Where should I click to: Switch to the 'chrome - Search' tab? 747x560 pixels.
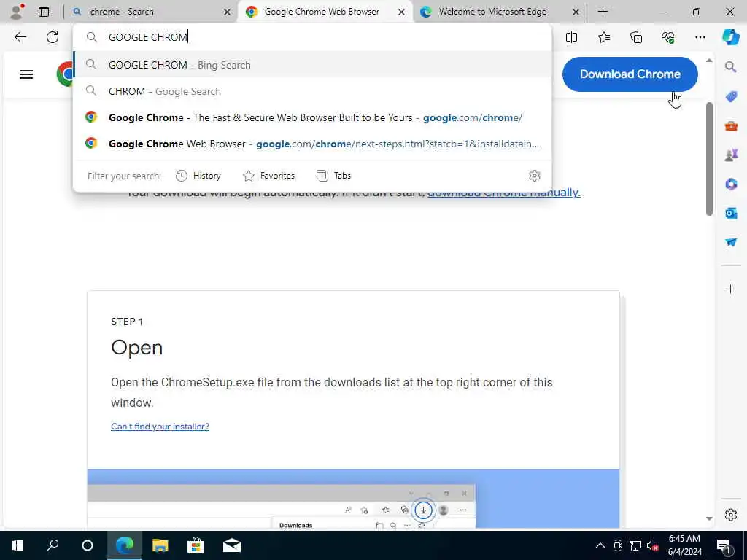[x=151, y=12]
